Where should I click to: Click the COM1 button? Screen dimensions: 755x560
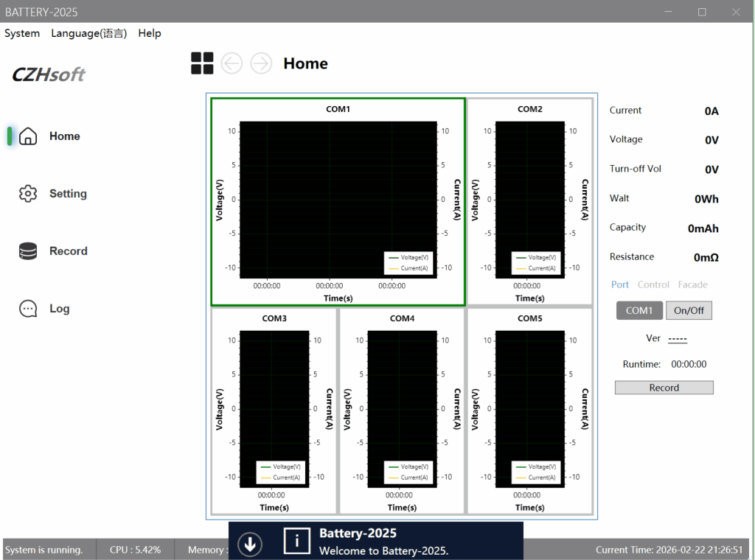click(x=639, y=310)
